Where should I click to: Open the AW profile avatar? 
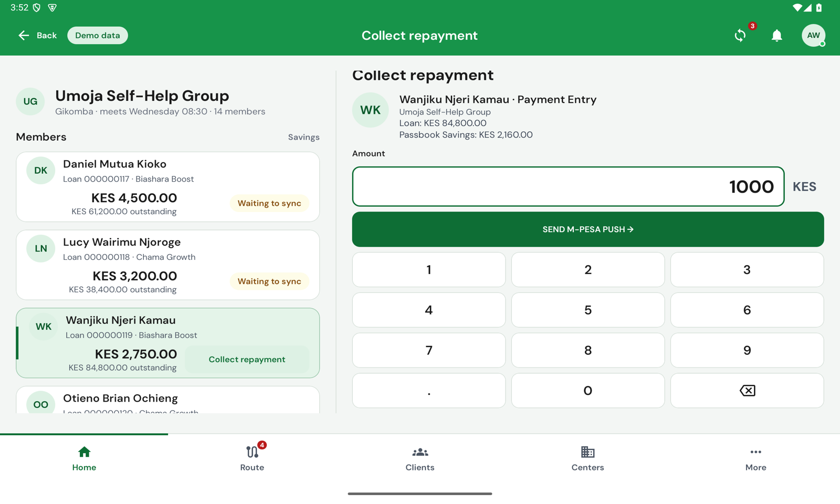coord(813,35)
